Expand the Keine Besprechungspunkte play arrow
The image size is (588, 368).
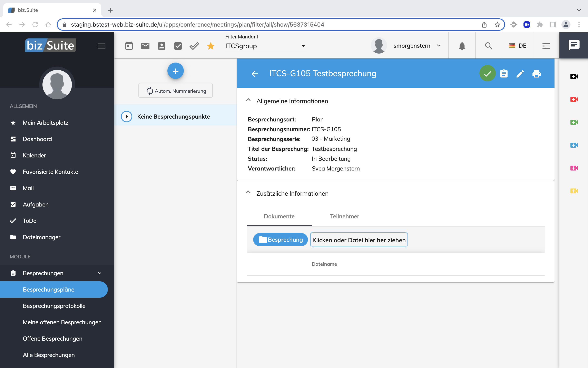[127, 117]
